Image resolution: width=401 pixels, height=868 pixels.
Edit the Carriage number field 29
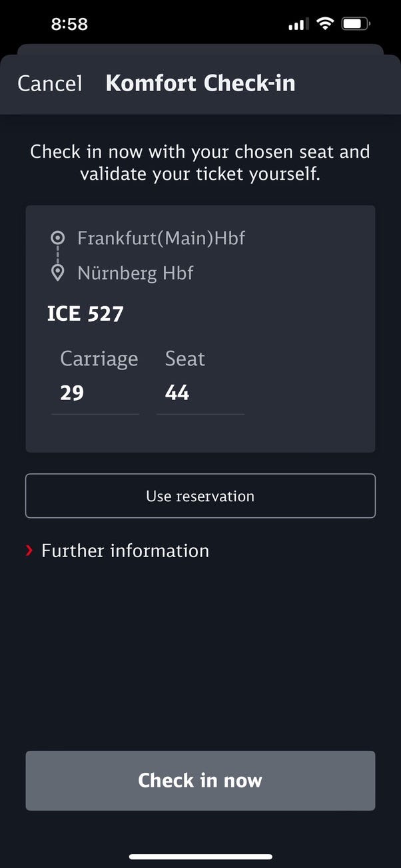[x=95, y=393]
